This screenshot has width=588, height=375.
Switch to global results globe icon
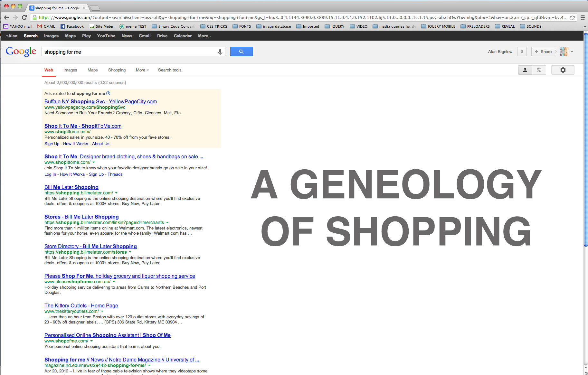(539, 70)
